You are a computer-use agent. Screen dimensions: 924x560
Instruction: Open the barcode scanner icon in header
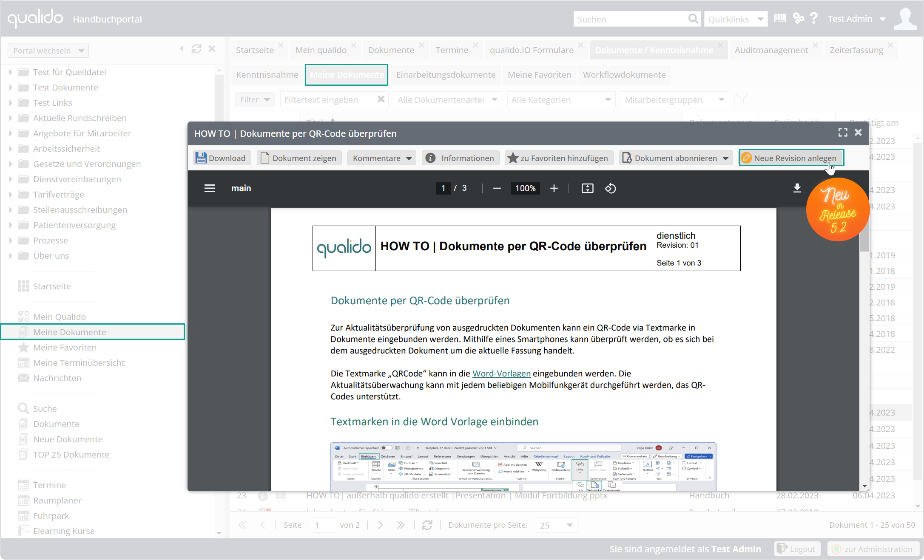[780, 18]
